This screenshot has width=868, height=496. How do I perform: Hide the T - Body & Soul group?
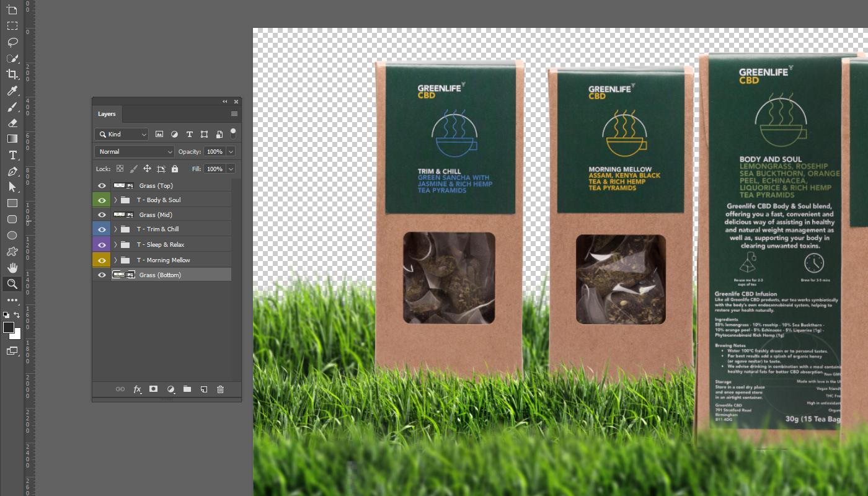(102, 200)
